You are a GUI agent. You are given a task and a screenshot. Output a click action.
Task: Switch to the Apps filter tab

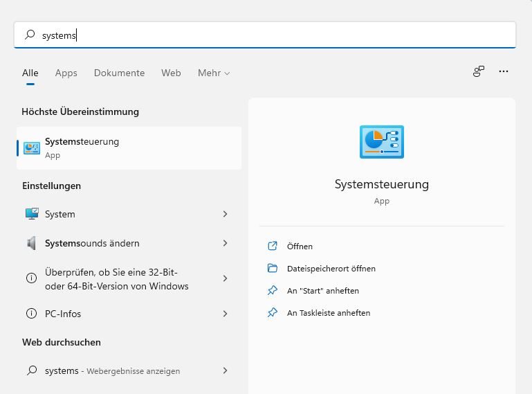[x=66, y=73]
